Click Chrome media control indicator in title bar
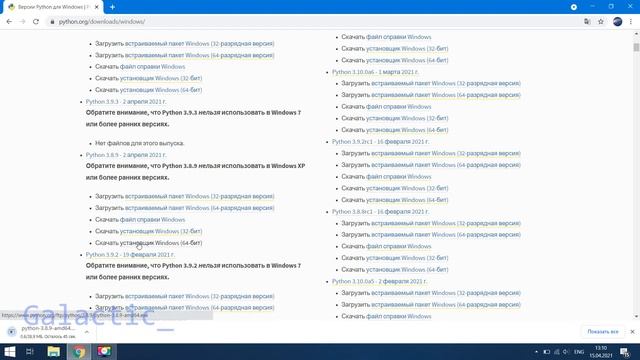640x360 pixels. tap(573, 7)
